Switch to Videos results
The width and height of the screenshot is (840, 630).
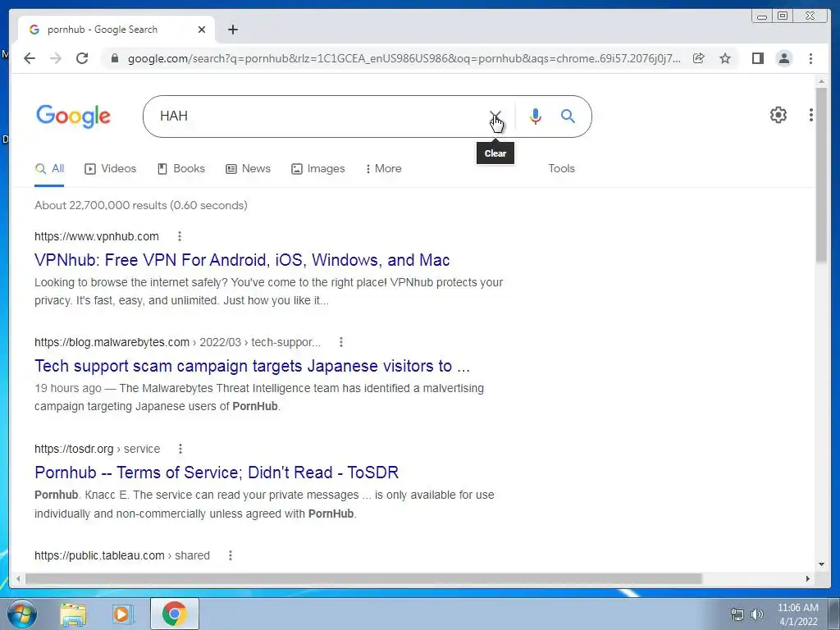(x=111, y=169)
